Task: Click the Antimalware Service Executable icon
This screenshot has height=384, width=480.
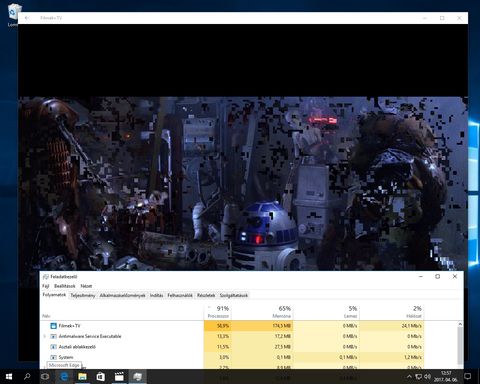Action: pos(53,336)
